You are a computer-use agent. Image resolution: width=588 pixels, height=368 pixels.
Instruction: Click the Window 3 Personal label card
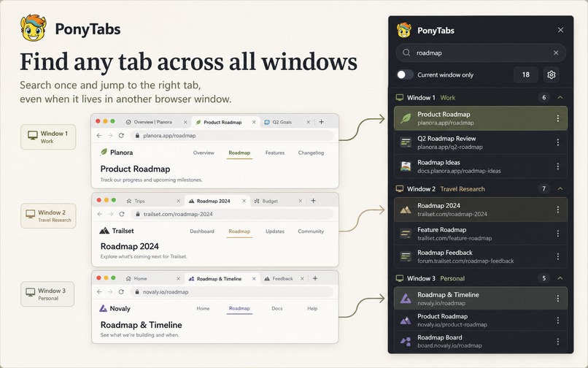point(47,294)
